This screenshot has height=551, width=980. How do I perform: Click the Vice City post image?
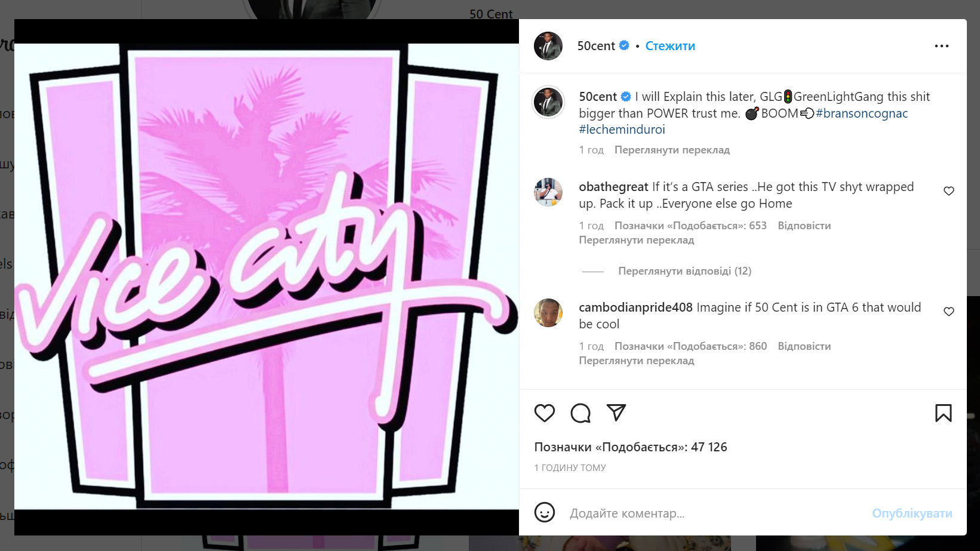click(266, 276)
